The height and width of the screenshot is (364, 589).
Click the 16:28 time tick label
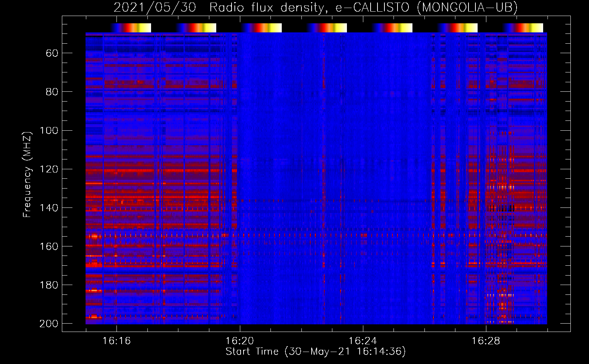[x=486, y=341]
